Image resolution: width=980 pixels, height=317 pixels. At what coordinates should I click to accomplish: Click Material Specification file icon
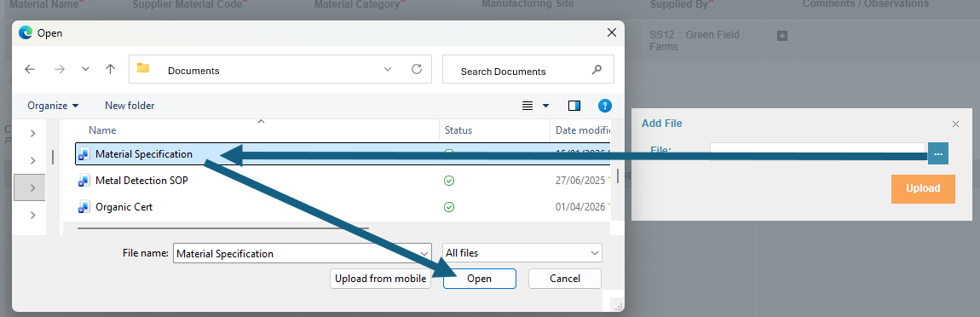pyautogui.click(x=84, y=153)
